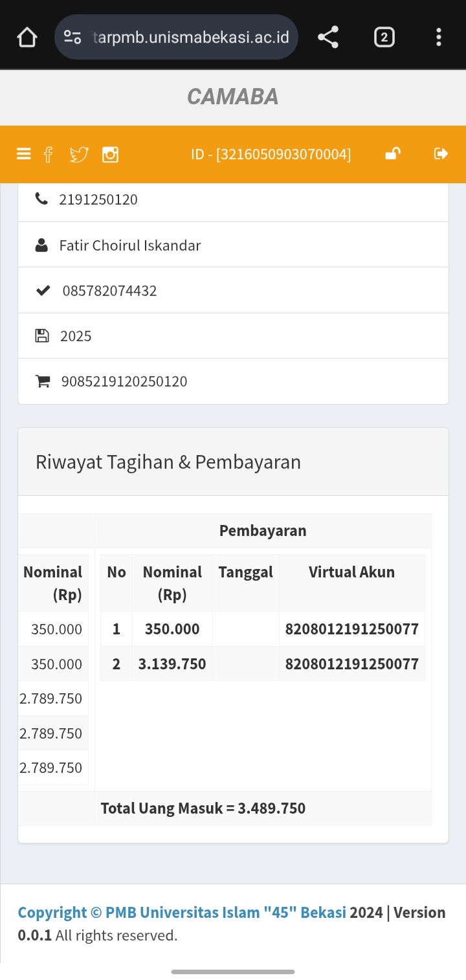Tap the CAMABA header title
This screenshot has height=980, width=466.
click(233, 97)
